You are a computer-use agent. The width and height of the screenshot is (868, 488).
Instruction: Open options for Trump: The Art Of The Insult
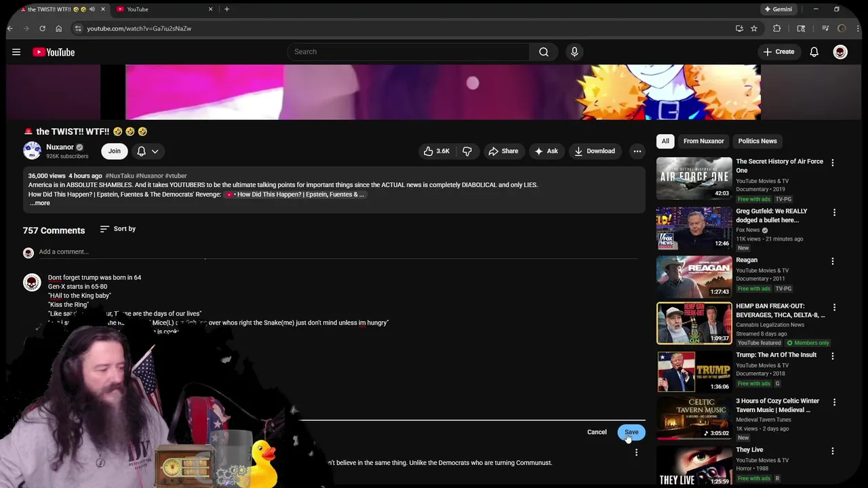point(834,356)
